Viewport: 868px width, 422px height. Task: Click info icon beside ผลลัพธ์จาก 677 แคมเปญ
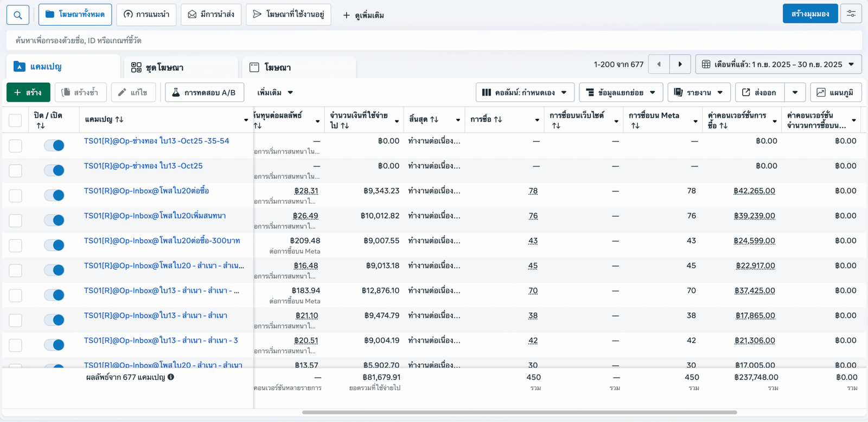coord(171,377)
